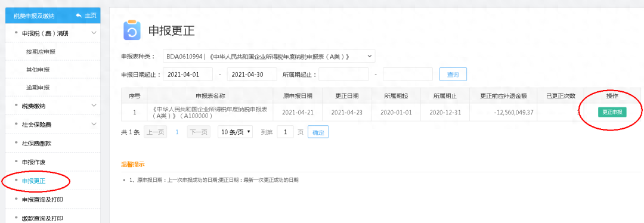Click the green 更正申报 button
The image size is (644, 223).
(x=612, y=112)
